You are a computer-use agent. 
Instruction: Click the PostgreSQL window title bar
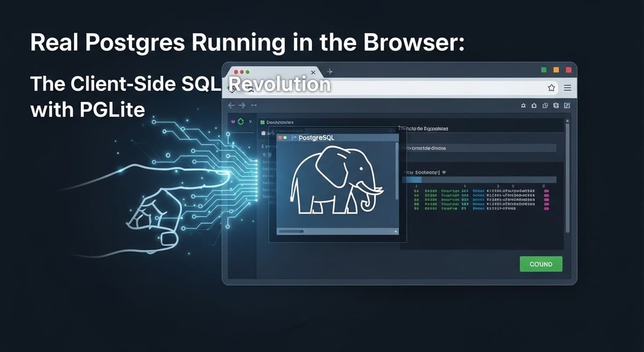338,138
